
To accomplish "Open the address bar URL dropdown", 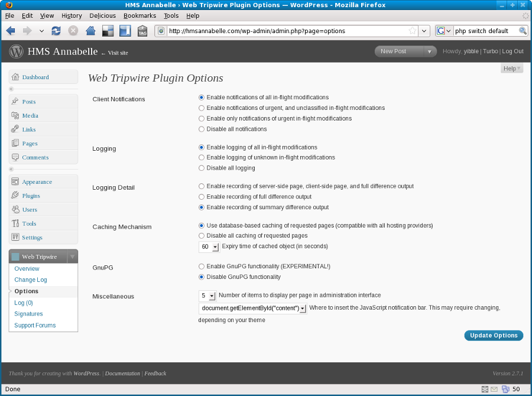I will coord(424,31).
